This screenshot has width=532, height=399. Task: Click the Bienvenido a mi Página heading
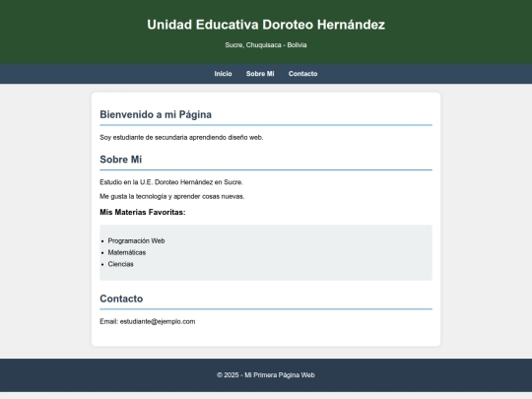coord(156,114)
